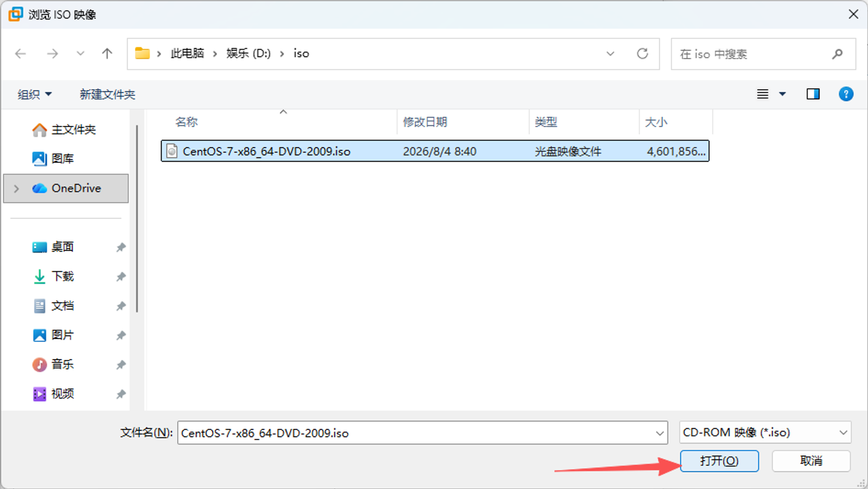Viewport: 868px width, 489px height.
Task: Open the 组织 menu
Action: point(35,94)
